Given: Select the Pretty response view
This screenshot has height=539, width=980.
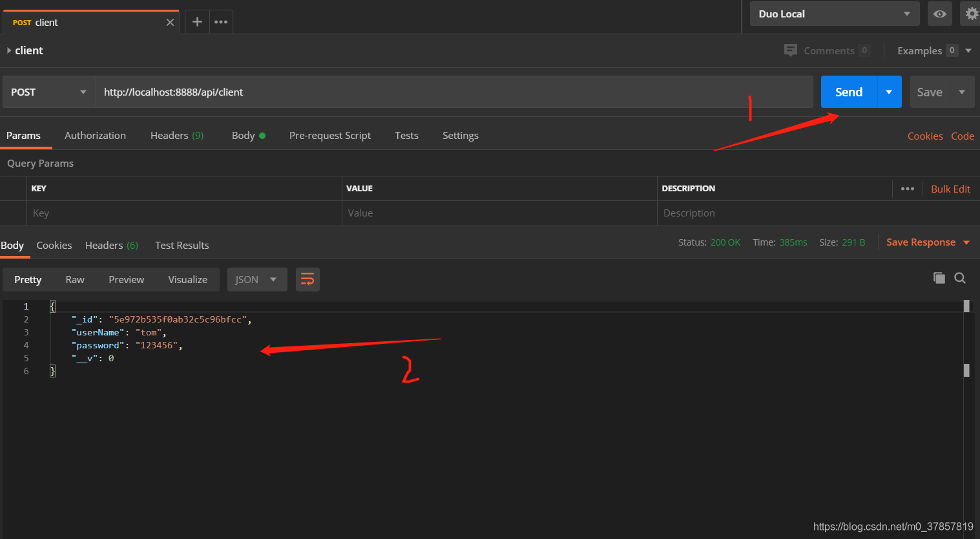Looking at the screenshot, I should pyautogui.click(x=28, y=279).
